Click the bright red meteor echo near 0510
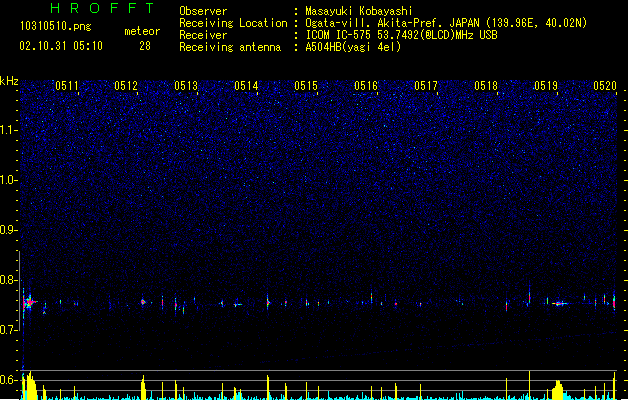Image resolution: width=629 pixels, height=400 pixels. point(29,303)
